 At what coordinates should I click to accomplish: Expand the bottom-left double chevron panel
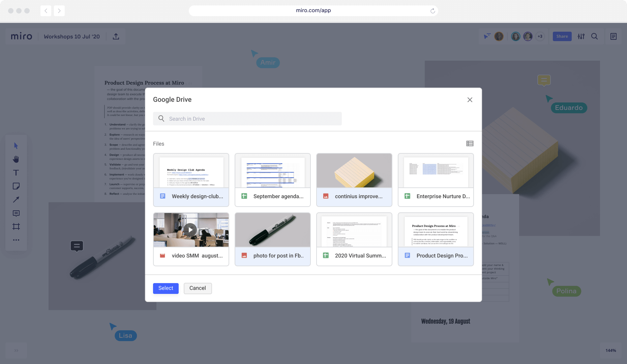[x=16, y=351]
